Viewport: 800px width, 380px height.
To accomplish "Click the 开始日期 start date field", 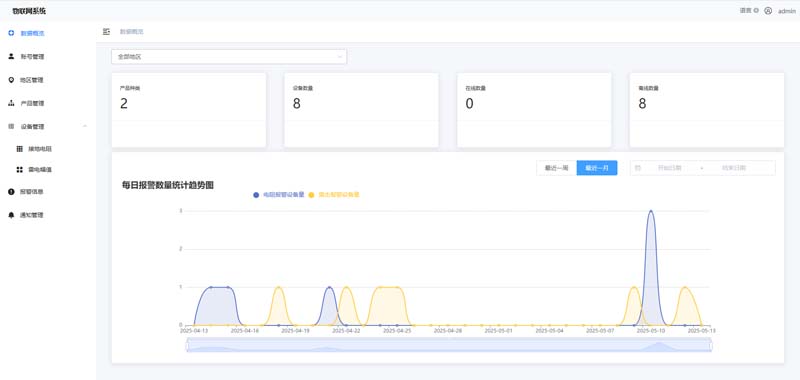I will tap(669, 168).
